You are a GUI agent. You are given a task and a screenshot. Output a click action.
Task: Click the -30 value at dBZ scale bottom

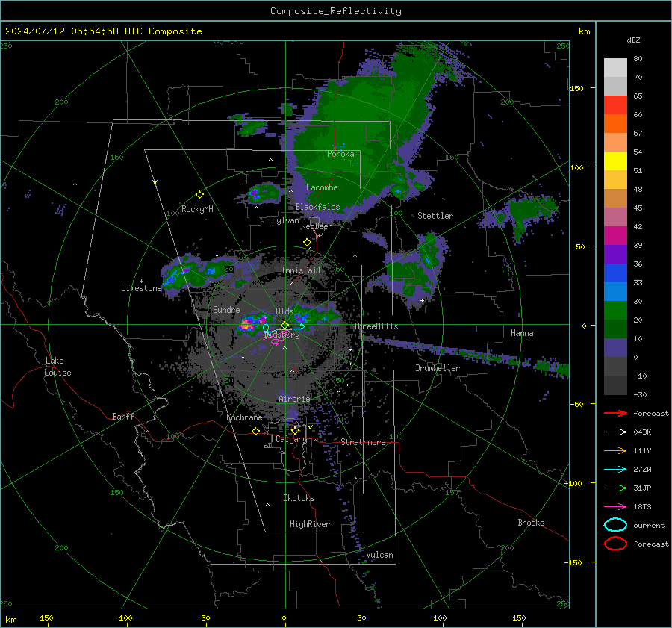tap(640, 394)
